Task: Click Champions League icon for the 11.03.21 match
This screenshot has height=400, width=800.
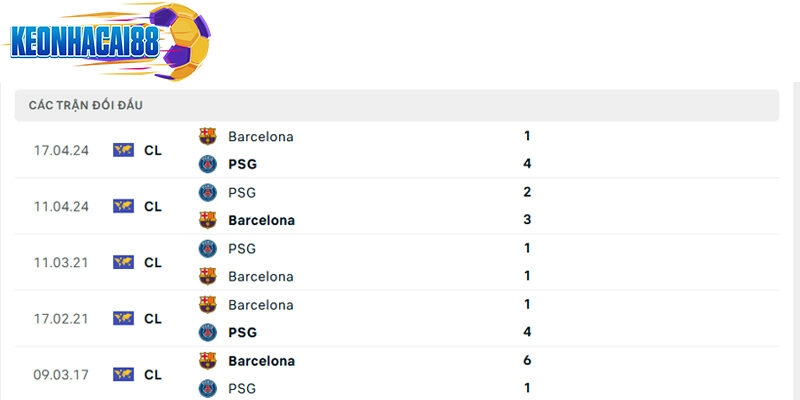Action: click(124, 262)
